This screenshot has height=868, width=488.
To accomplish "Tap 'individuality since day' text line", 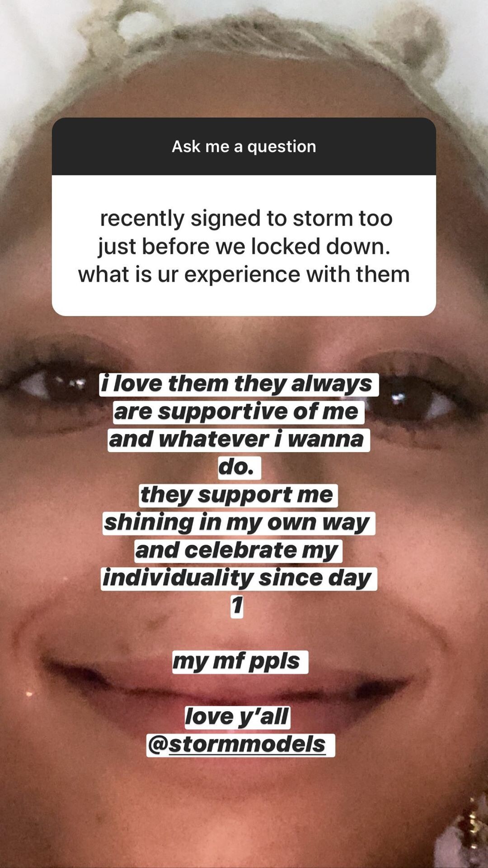I will (239, 578).
